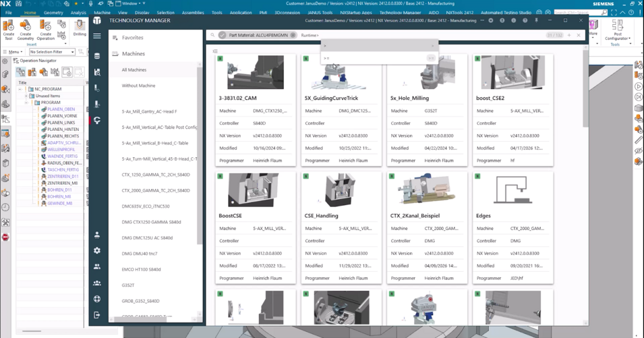Open the PMI ribbon tab
The width and height of the screenshot is (644, 338).
pos(263,13)
